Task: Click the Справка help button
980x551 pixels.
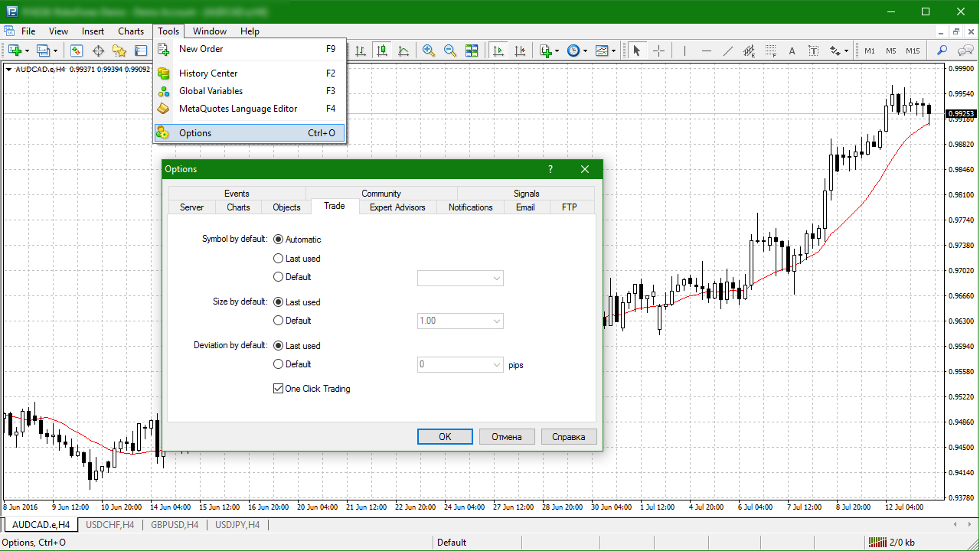Action: point(569,436)
